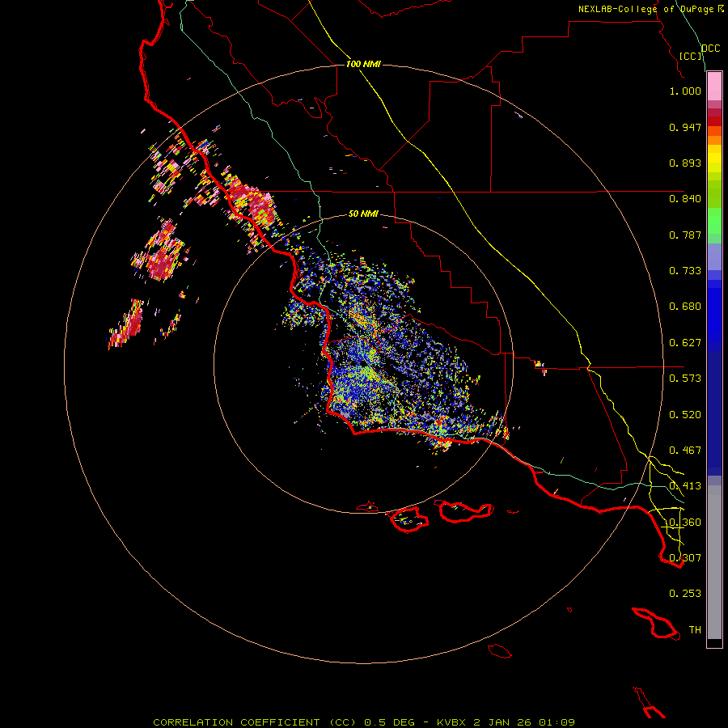
Task: Select the 0.893 scale value
Action: point(685,163)
